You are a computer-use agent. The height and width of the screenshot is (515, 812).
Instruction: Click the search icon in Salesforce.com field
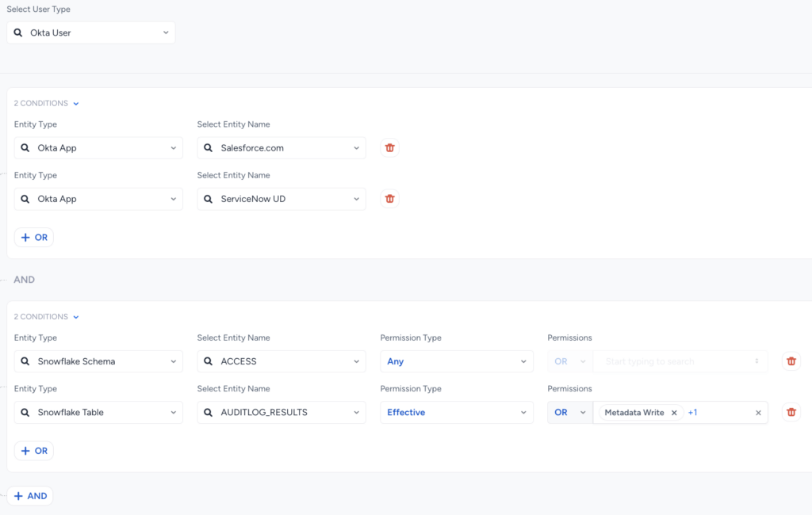(x=209, y=148)
